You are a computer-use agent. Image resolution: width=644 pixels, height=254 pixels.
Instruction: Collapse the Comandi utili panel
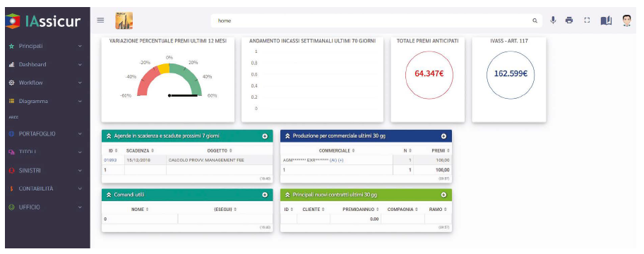pyautogui.click(x=109, y=195)
